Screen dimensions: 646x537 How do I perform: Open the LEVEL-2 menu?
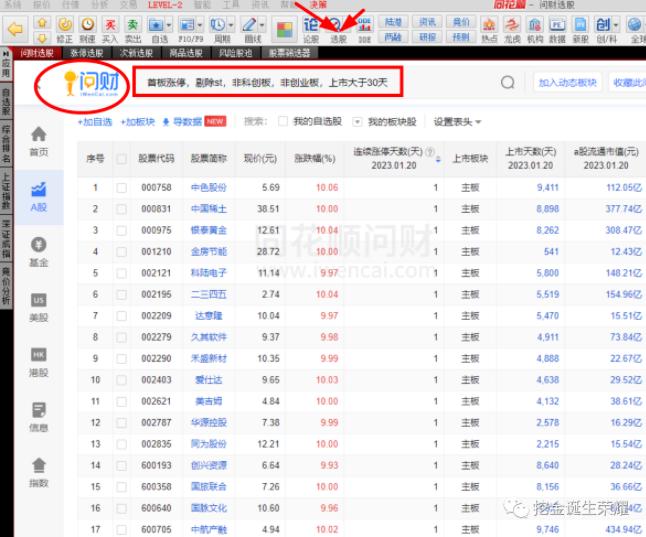click(x=166, y=5)
